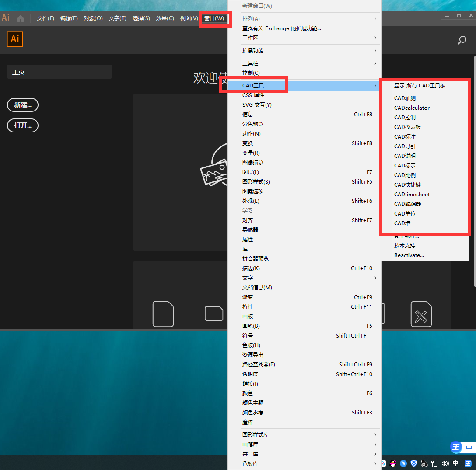This screenshot has height=470, width=476.
Task: Choose the pencil and ruler preset icon
Action: [x=421, y=314]
